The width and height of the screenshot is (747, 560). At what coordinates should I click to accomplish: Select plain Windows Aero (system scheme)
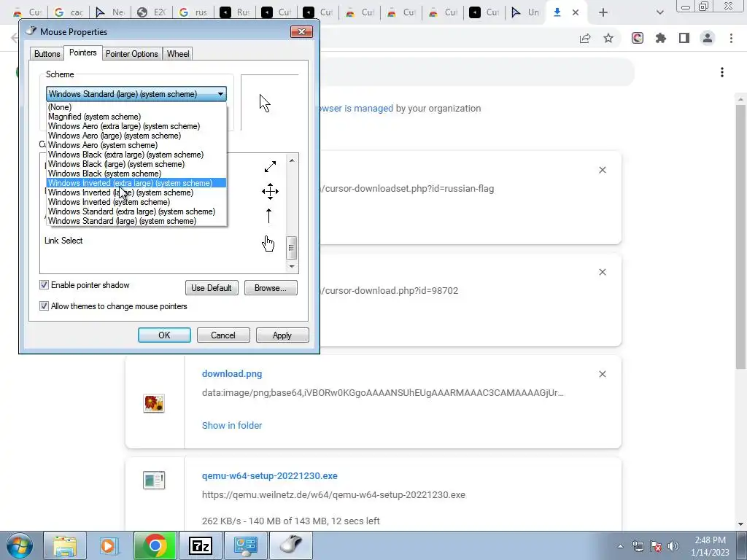tap(136, 145)
